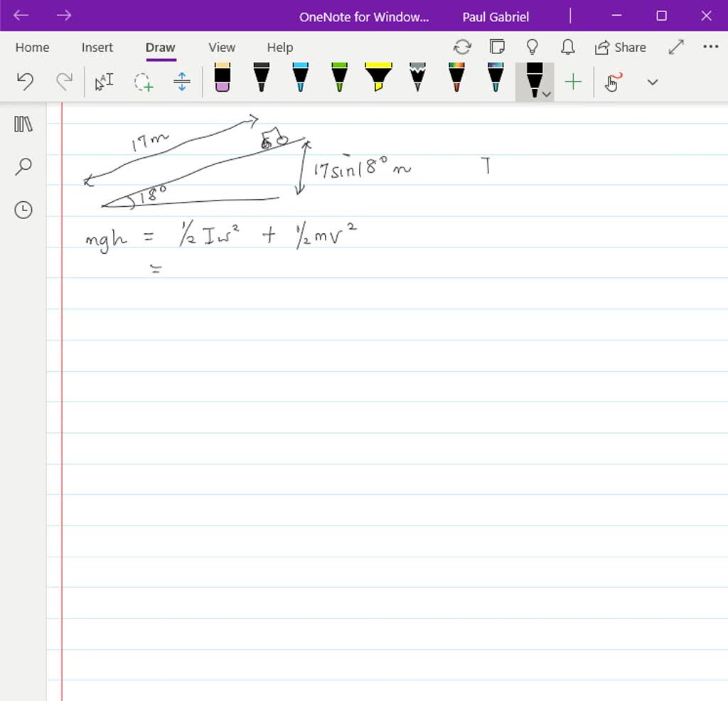The height and width of the screenshot is (701, 728).
Task: Show the notebook navigation pane
Action: click(x=23, y=124)
